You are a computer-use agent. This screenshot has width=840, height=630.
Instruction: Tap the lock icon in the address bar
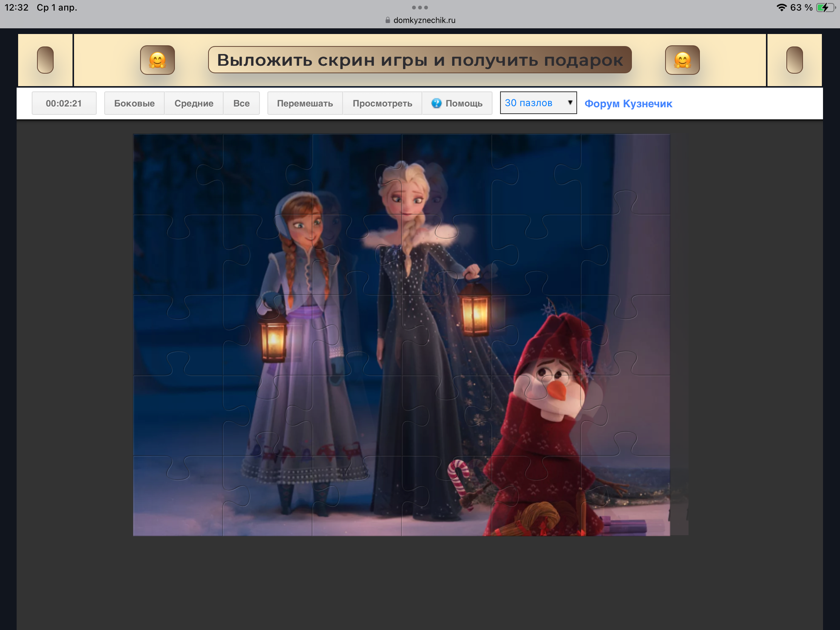click(x=388, y=20)
